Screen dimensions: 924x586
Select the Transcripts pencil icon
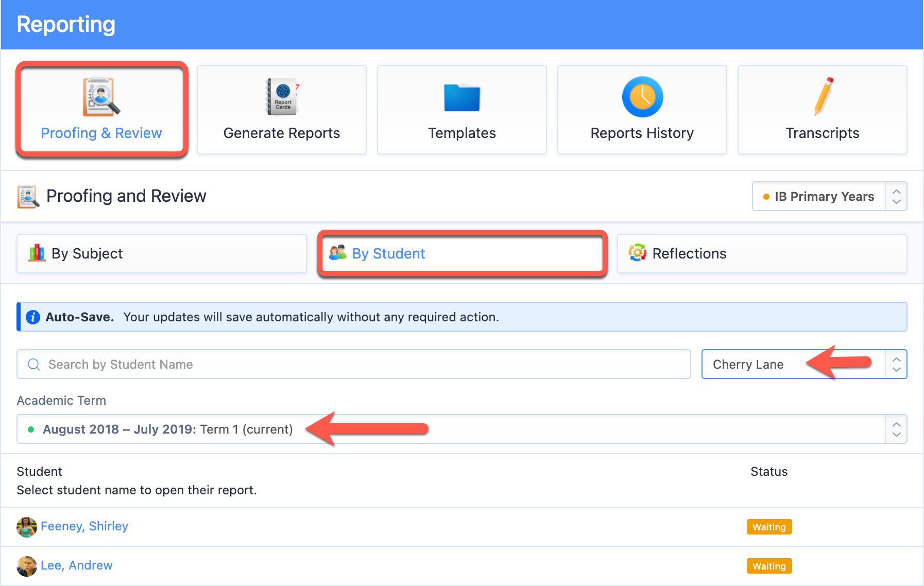823,96
